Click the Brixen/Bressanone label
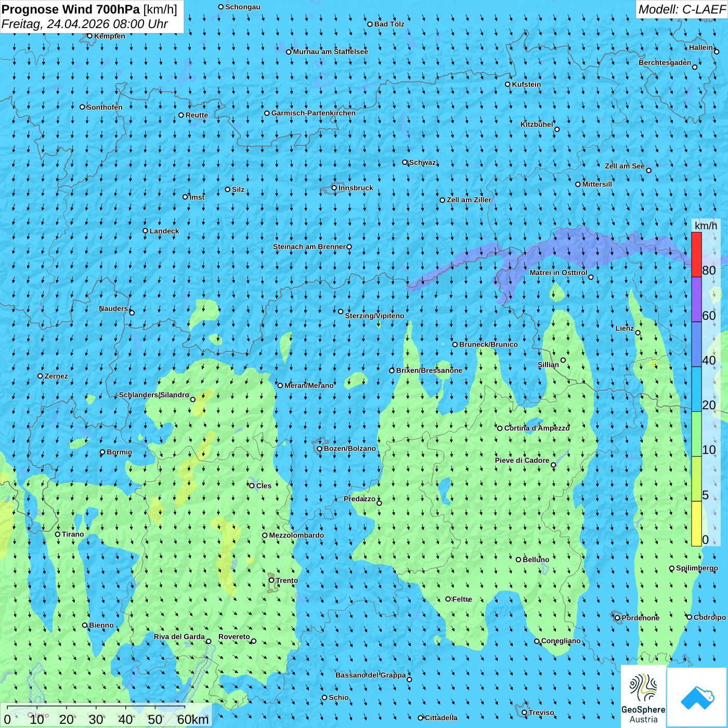The height and width of the screenshot is (728, 728). 429,370
